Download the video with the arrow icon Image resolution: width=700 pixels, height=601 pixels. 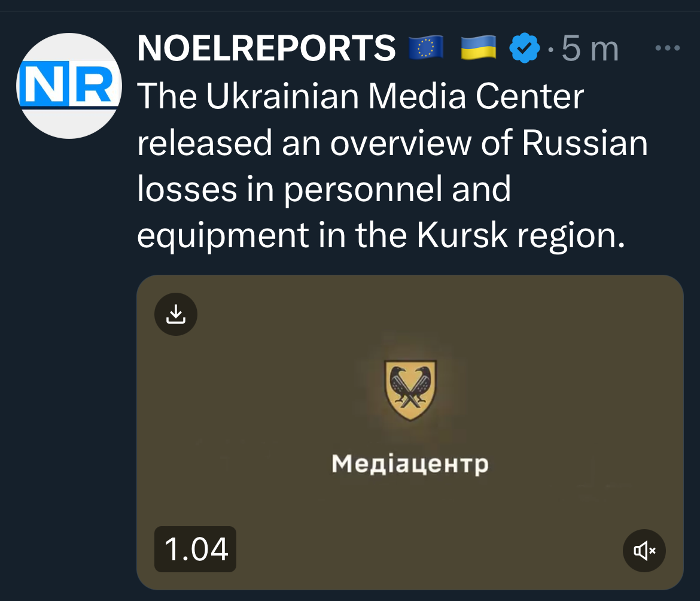176,314
